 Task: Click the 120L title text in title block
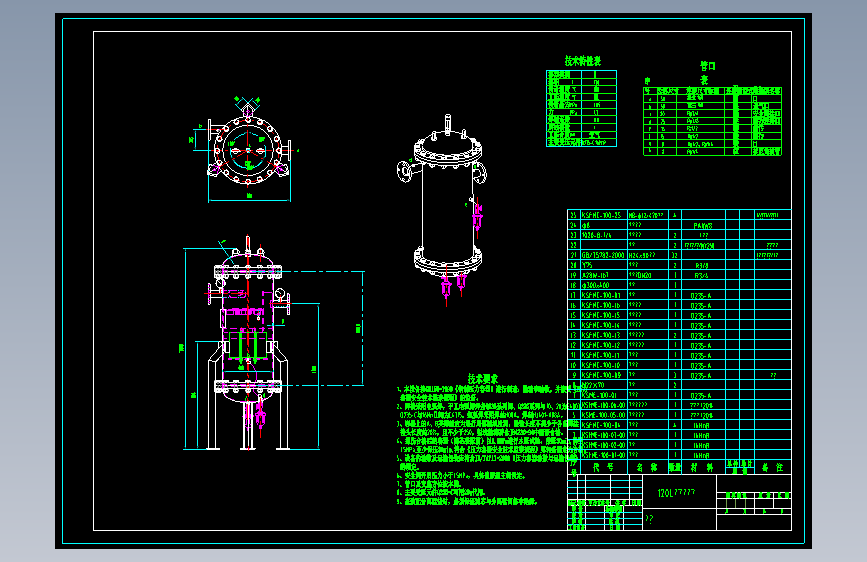tap(676, 492)
